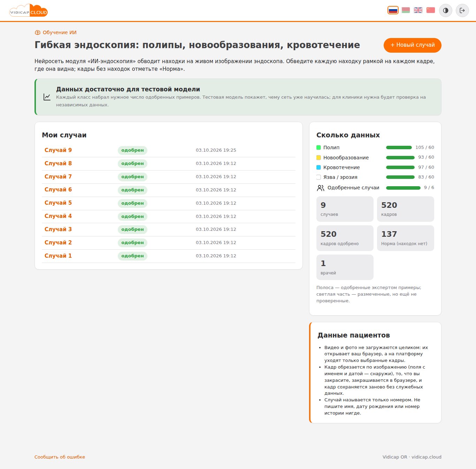This screenshot has height=469, width=476.
Task: Open the Vidicap Cloud logo home link
Action: pyautogui.click(x=29, y=10)
